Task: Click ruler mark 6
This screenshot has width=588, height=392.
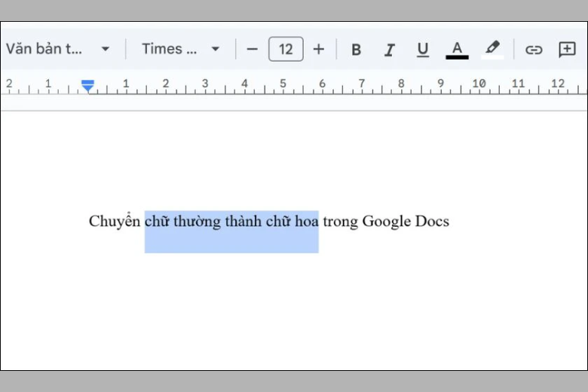Action: [x=322, y=83]
